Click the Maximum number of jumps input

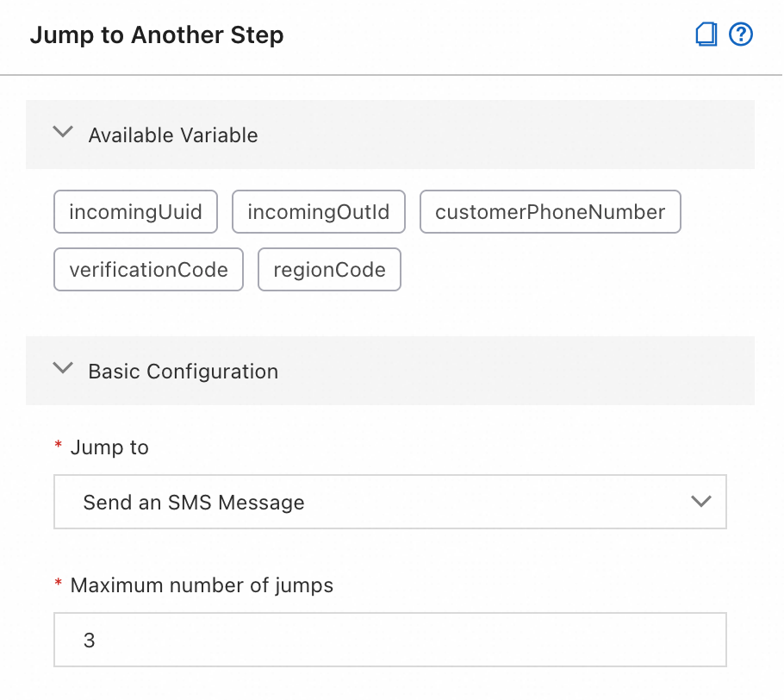pos(389,640)
